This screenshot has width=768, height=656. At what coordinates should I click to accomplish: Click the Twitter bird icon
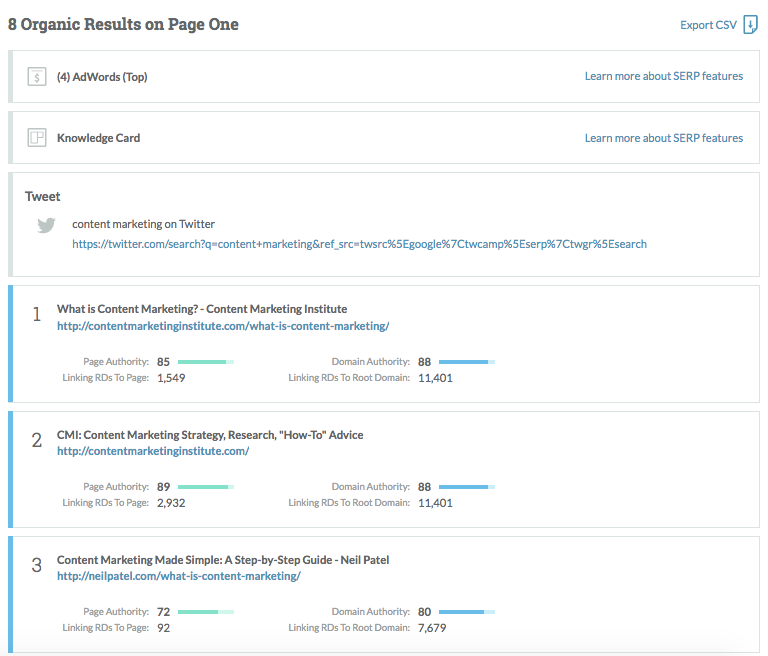click(47, 225)
